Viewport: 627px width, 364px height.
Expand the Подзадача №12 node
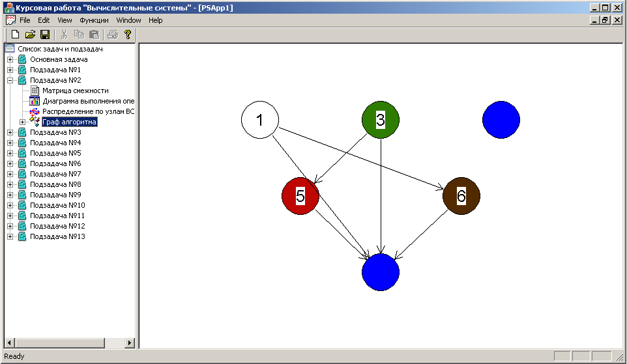pos(10,226)
